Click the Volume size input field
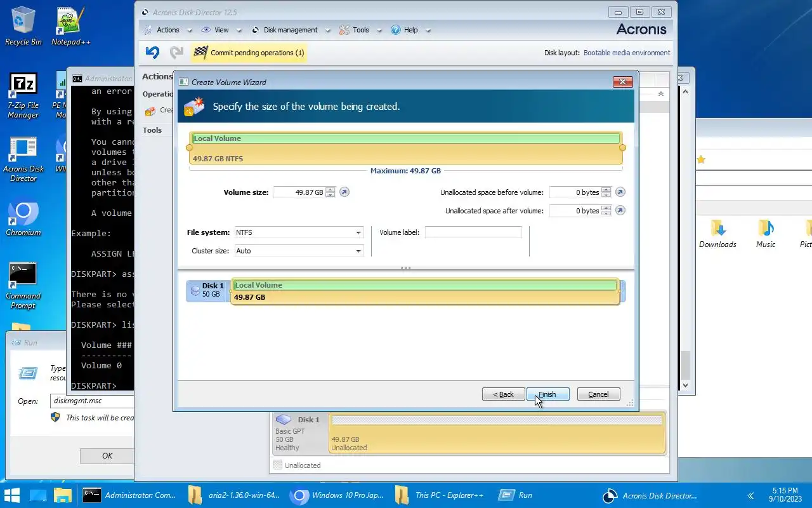 (299, 192)
